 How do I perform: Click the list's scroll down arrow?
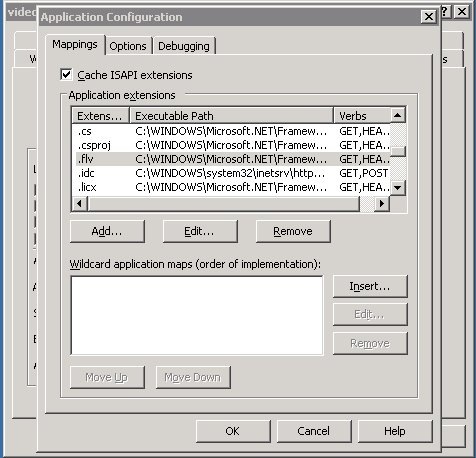[x=398, y=187]
